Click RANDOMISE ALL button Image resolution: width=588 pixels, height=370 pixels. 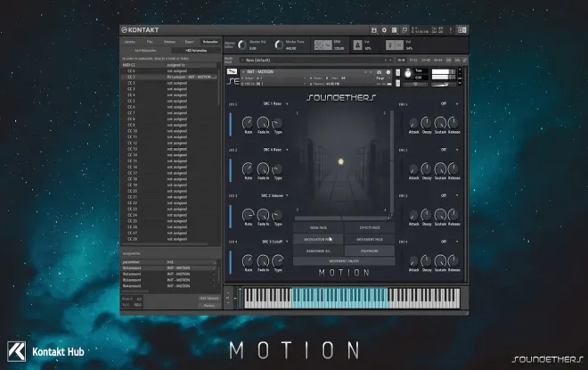pos(318,251)
